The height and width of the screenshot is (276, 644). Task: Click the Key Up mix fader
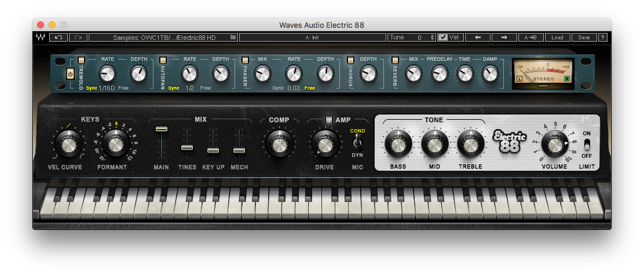pyautogui.click(x=213, y=150)
